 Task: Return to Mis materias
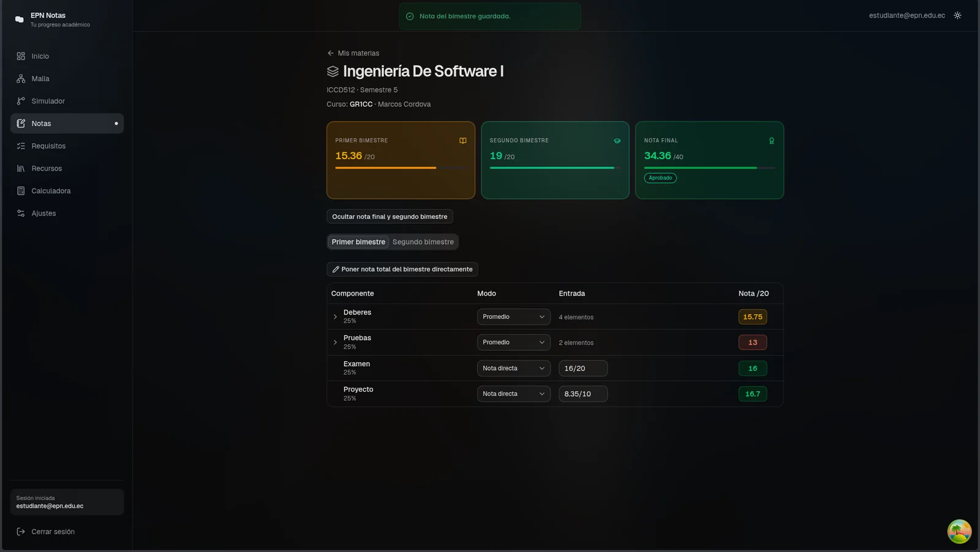tap(353, 53)
